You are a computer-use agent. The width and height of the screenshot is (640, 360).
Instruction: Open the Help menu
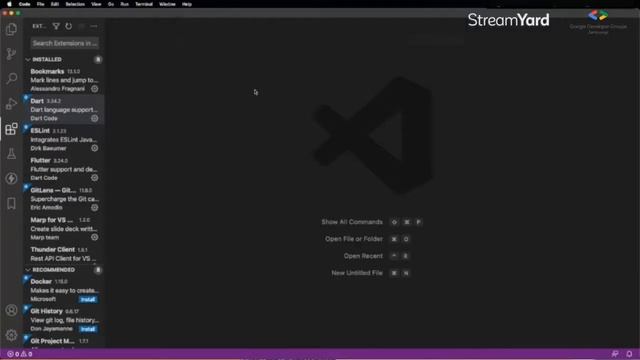pyautogui.click(x=187, y=4)
